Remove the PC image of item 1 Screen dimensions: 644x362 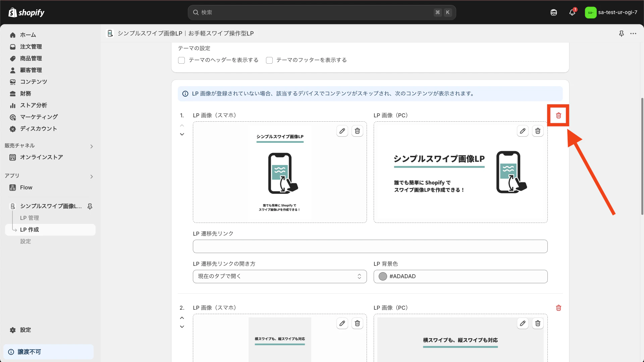tap(538, 131)
